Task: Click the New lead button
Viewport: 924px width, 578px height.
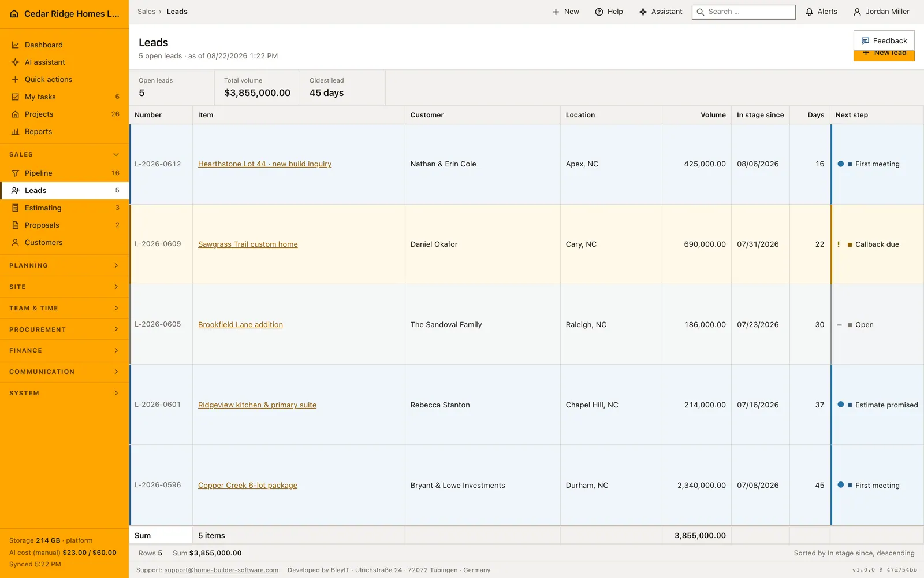Action: point(884,55)
